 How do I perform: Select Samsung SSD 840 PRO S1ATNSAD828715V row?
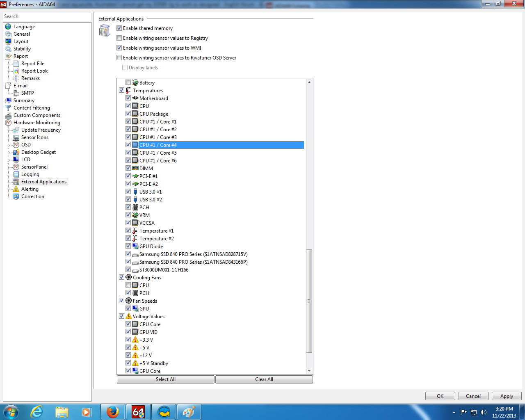point(193,254)
